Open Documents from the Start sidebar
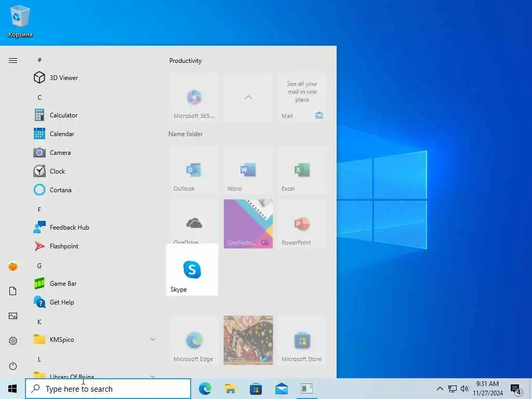Screen dimensions: 532x399 click(13, 291)
